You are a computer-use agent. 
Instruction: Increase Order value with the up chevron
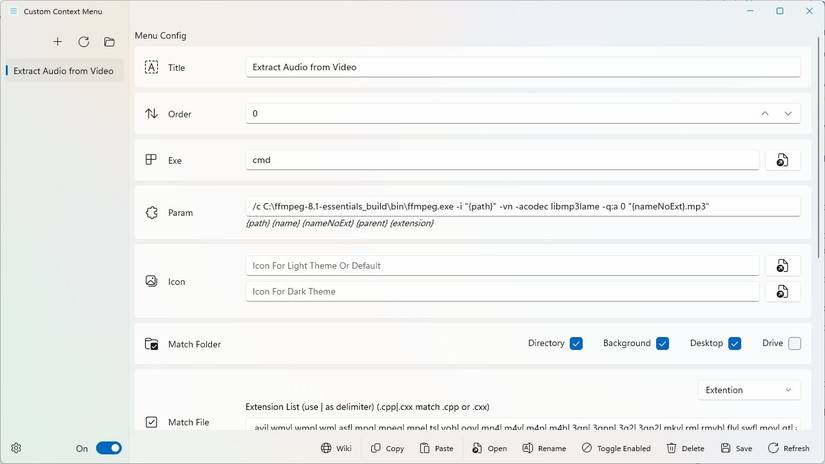tap(765, 114)
